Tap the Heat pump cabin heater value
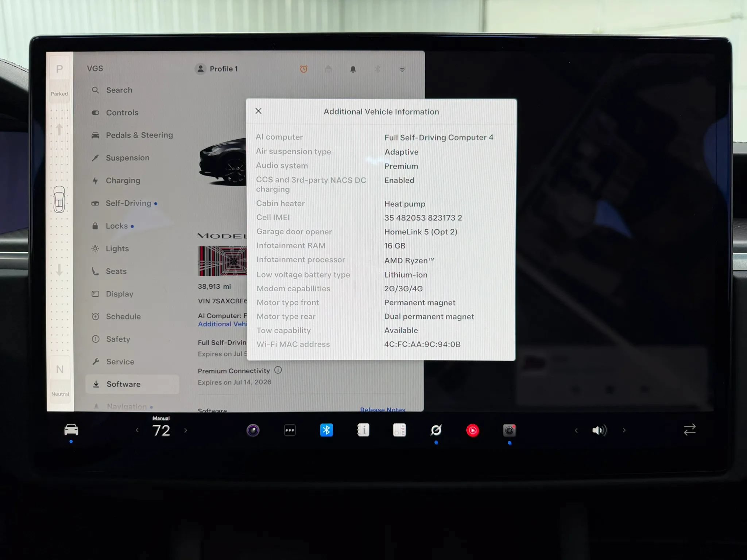Image resolution: width=747 pixels, height=560 pixels. coord(405,204)
